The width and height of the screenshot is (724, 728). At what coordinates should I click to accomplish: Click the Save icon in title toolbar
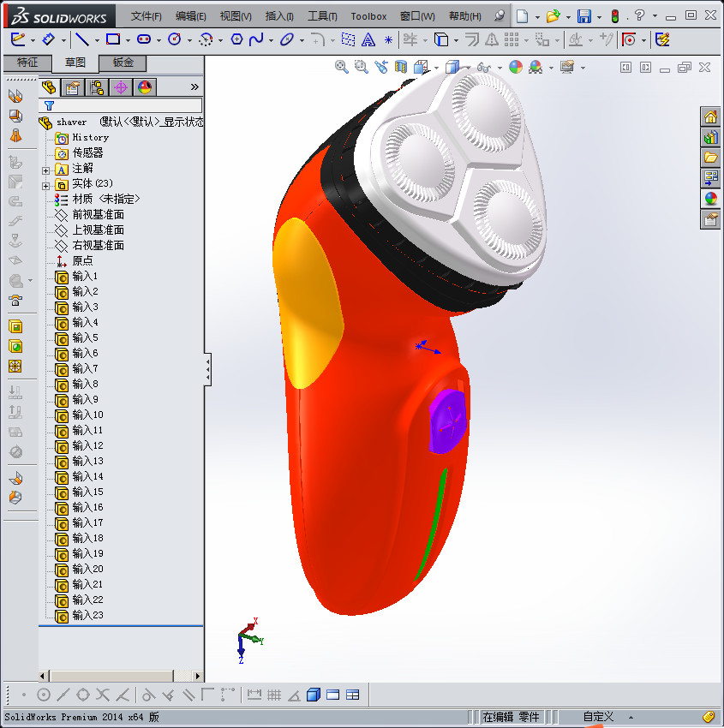tap(583, 17)
